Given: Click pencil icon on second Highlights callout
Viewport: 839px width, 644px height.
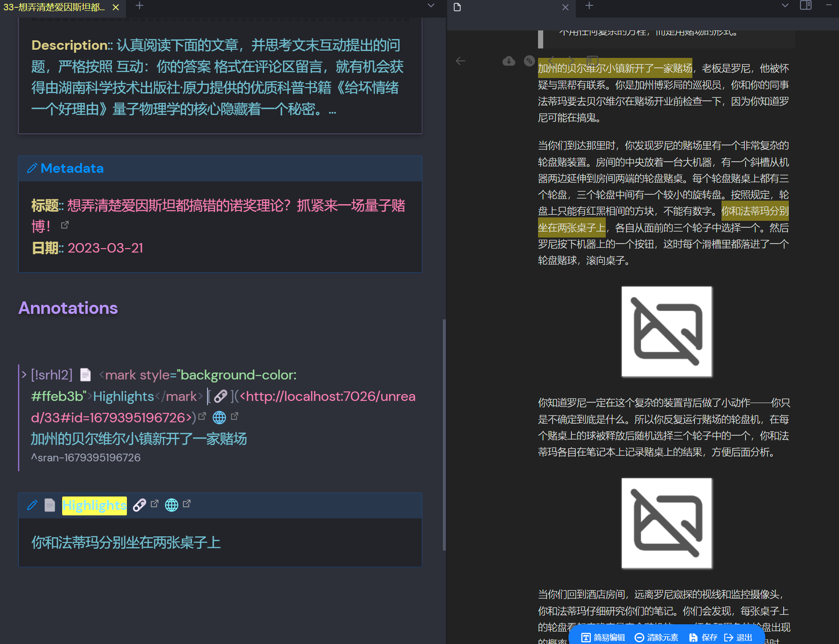Looking at the screenshot, I should [32, 505].
